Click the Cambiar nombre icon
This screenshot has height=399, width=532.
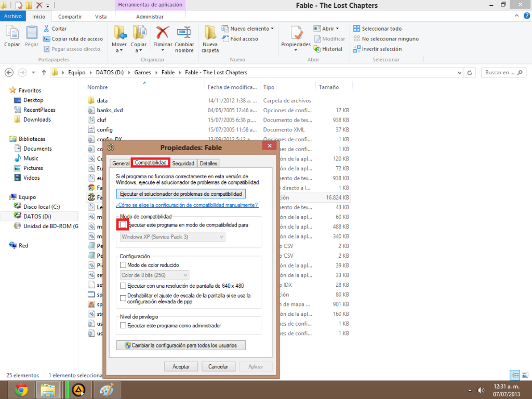[184, 33]
